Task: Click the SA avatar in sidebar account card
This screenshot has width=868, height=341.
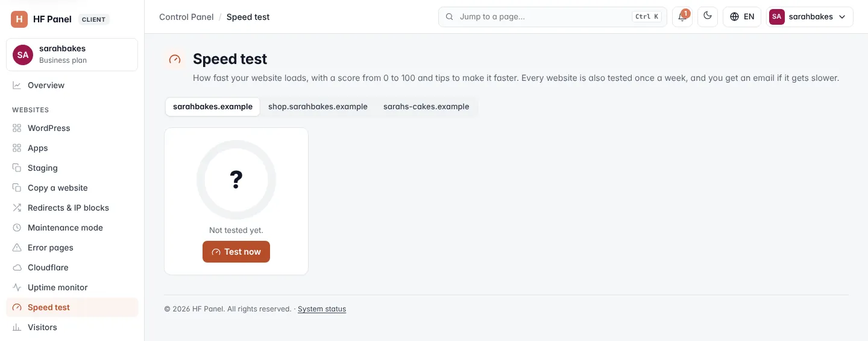Action: click(x=23, y=54)
